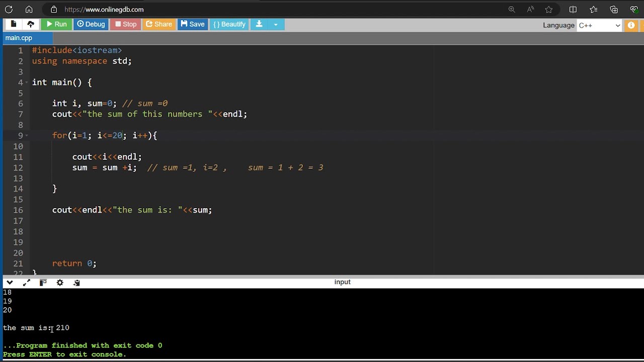Viewport: 644px width, 362px height.
Task: Fold the main function at line 4
Action: [x=27, y=82]
